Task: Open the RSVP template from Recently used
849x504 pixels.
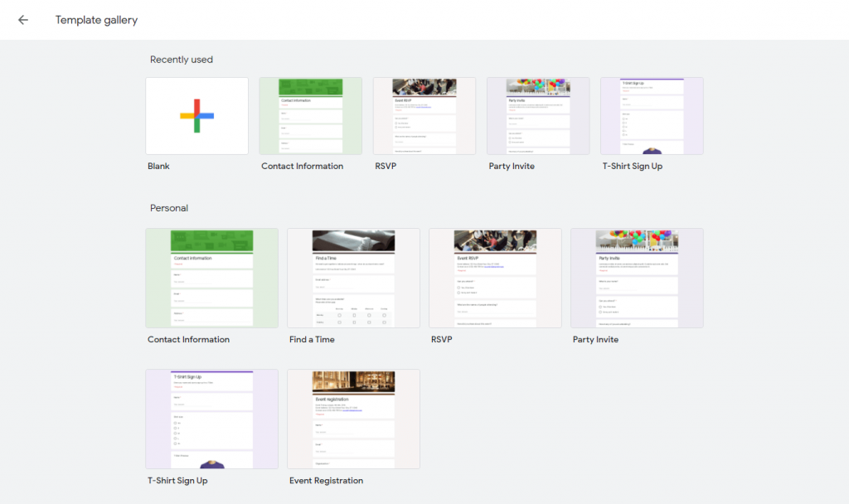Action: coord(424,115)
